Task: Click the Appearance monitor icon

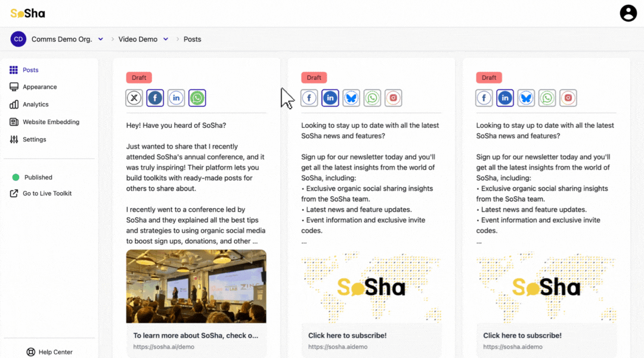Action: point(14,87)
